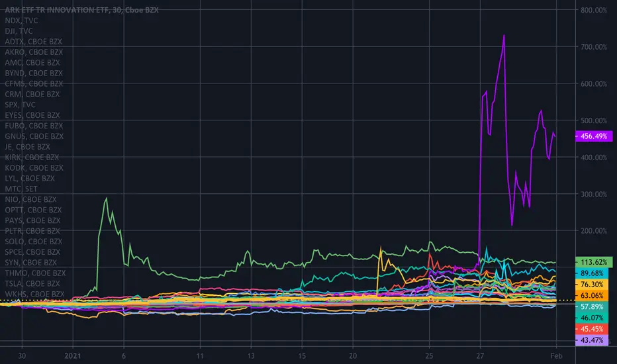Click the 63.06% price label
The image size is (617, 364).
(x=592, y=296)
